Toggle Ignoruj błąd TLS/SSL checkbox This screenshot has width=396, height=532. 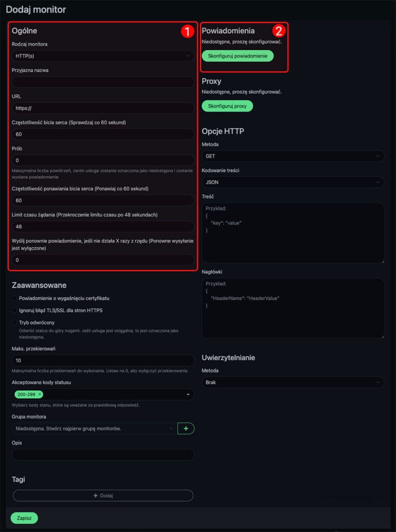(15, 311)
